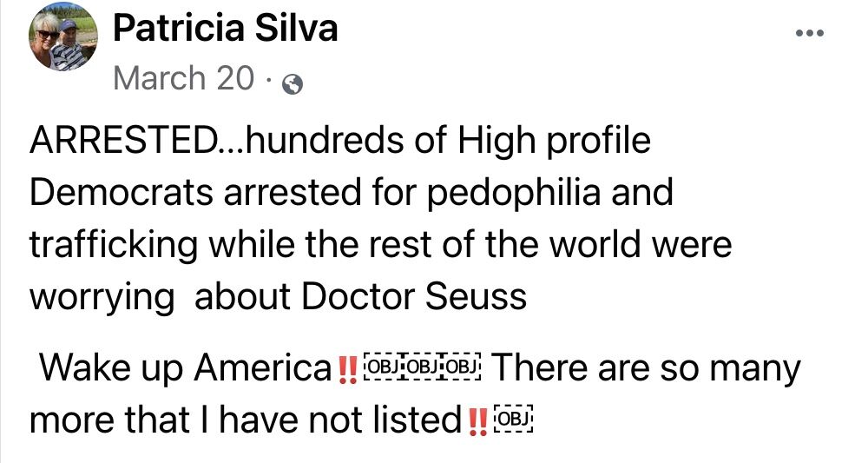The image size is (868, 463).
Task: Click the globe public audience icon
Action: coord(293,84)
